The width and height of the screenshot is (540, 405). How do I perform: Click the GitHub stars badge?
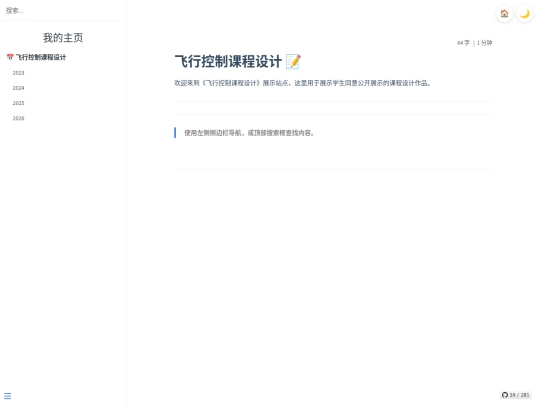coord(516,395)
